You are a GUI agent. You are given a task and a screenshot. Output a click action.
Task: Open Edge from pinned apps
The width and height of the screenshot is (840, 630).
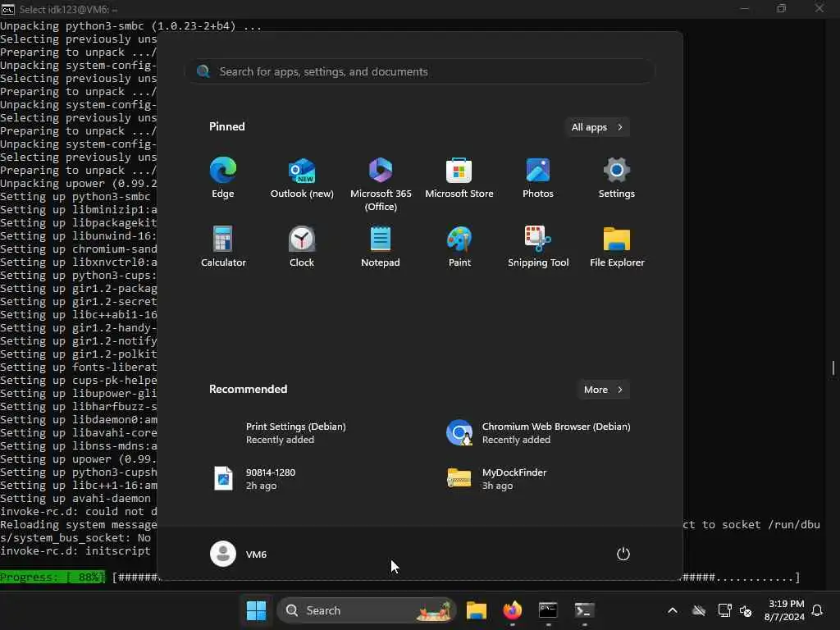tap(223, 178)
